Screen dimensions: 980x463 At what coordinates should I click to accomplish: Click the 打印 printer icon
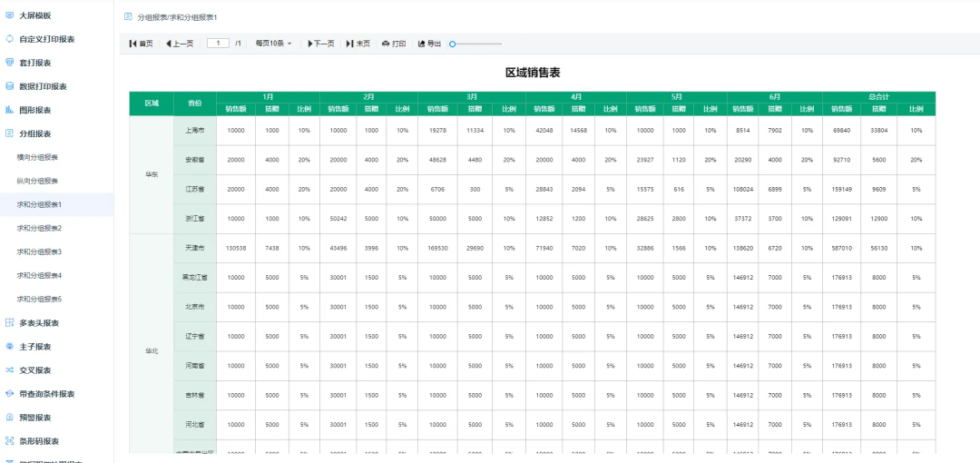point(386,44)
